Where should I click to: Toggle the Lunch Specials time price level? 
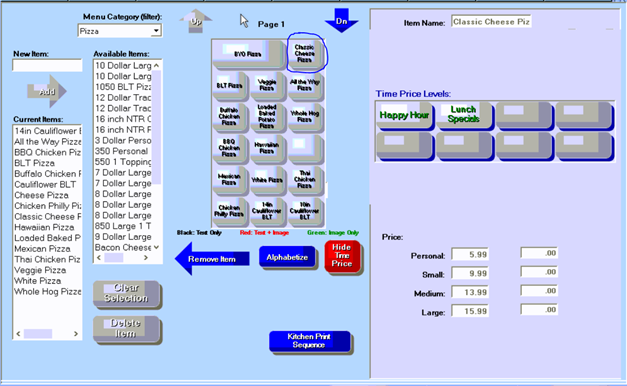464,115
